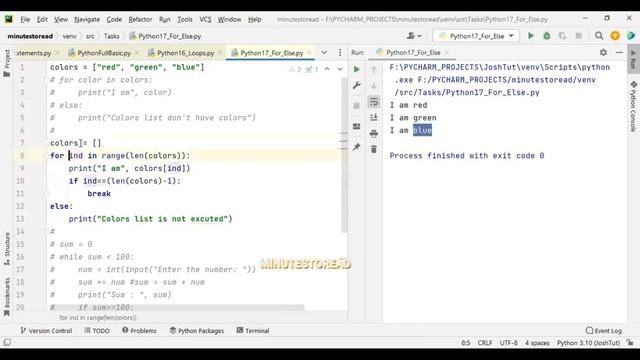Toggle soft-wrap in the Run console
The image size is (640, 360).
click(x=373, y=102)
